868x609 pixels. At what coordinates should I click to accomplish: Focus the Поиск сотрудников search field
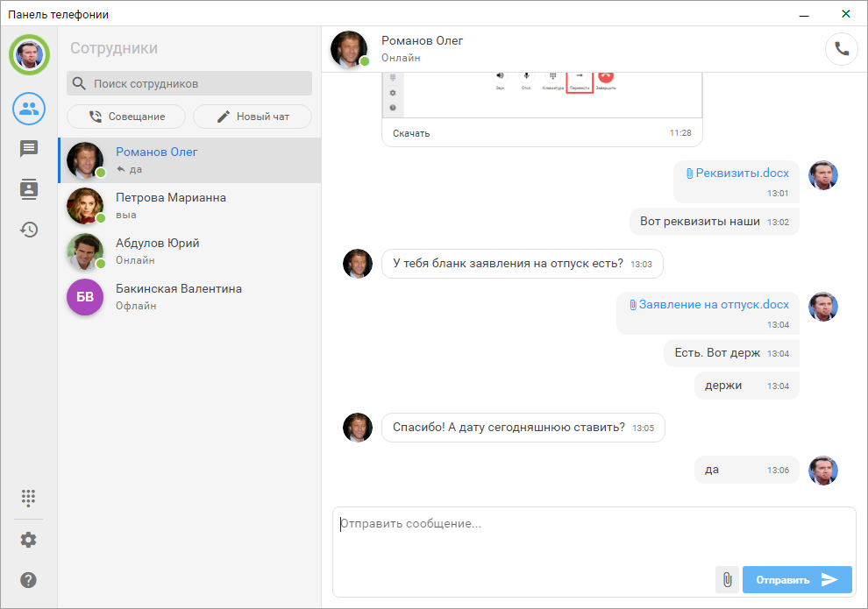tap(198, 84)
